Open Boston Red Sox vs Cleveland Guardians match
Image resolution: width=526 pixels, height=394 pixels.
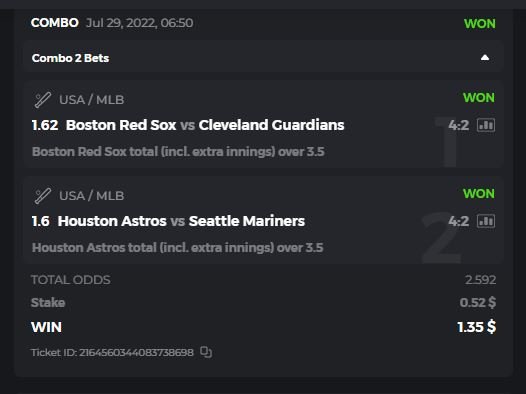pyautogui.click(x=205, y=125)
